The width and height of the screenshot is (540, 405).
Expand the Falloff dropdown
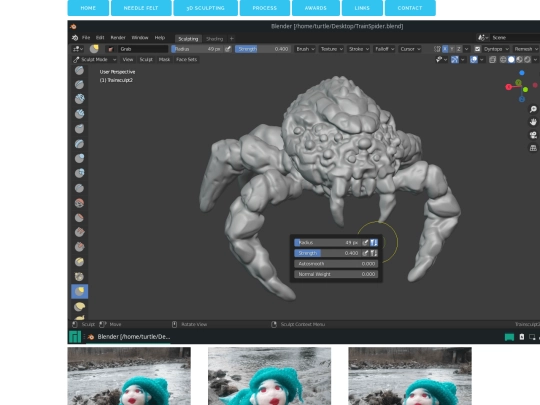(384, 49)
